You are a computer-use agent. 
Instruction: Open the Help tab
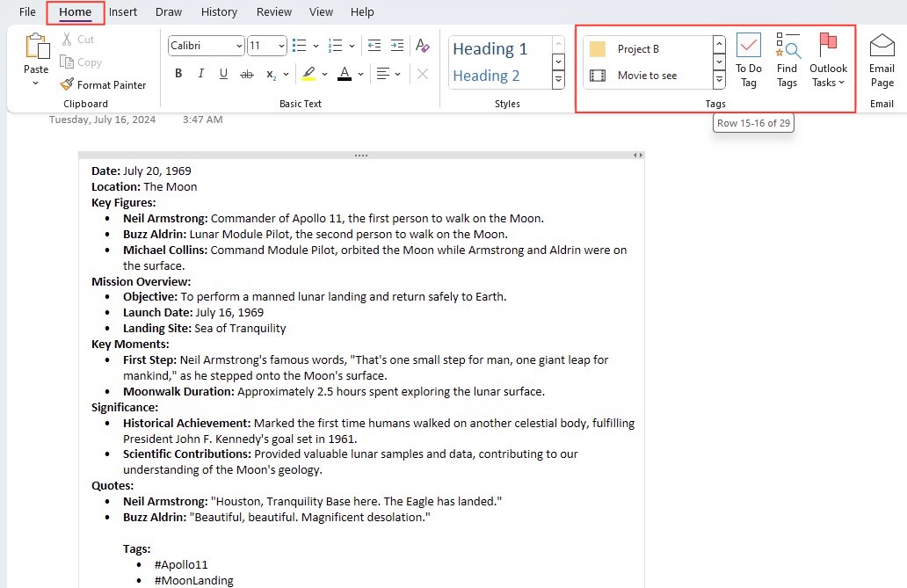pos(362,12)
